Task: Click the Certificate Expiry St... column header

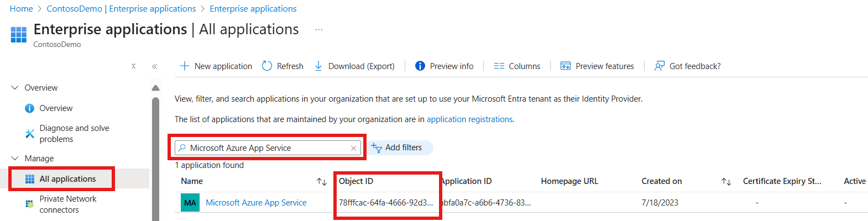Action: click(x=782, y=181)
